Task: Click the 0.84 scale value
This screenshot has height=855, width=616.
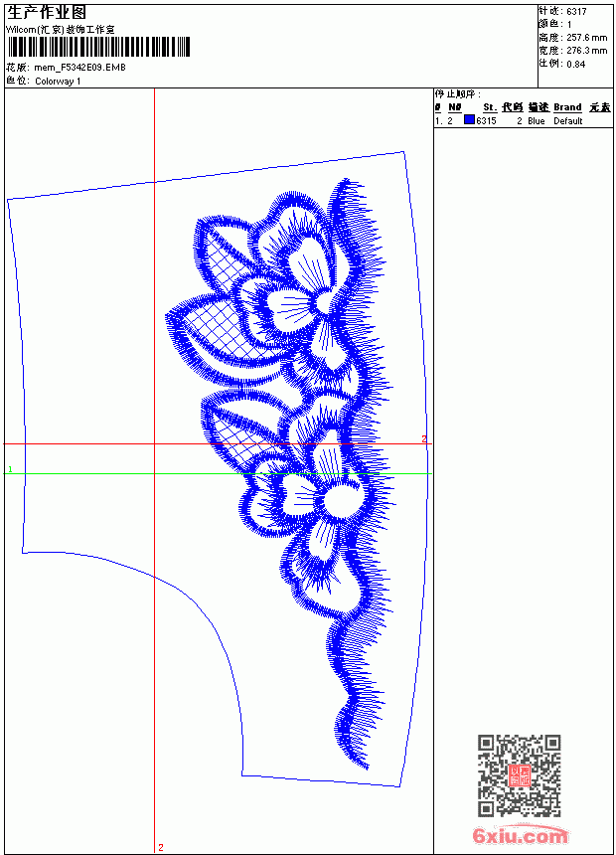Action: coord(575,64)
